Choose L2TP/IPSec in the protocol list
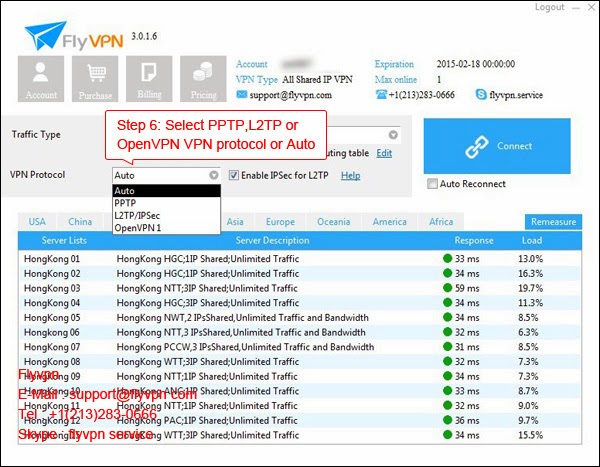The height and width of the screenshot is (467, 600). (x=166, y=216)
